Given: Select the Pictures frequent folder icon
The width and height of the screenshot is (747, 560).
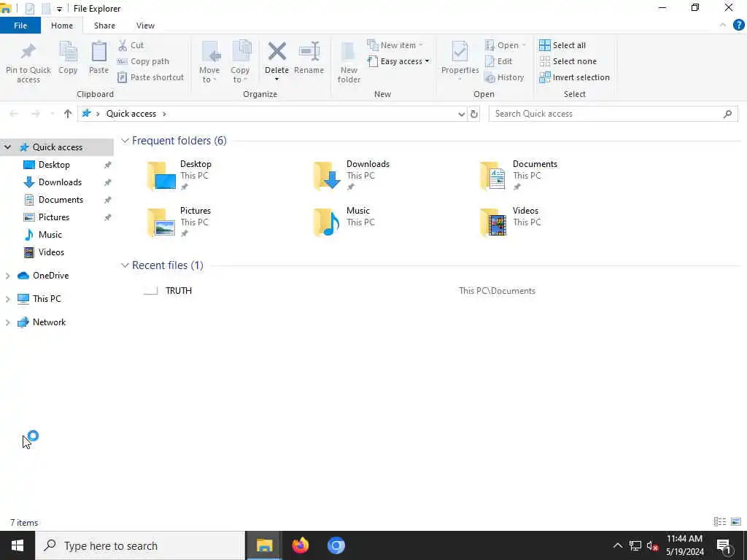Looking at the screenshot, I should pos(161,222).
